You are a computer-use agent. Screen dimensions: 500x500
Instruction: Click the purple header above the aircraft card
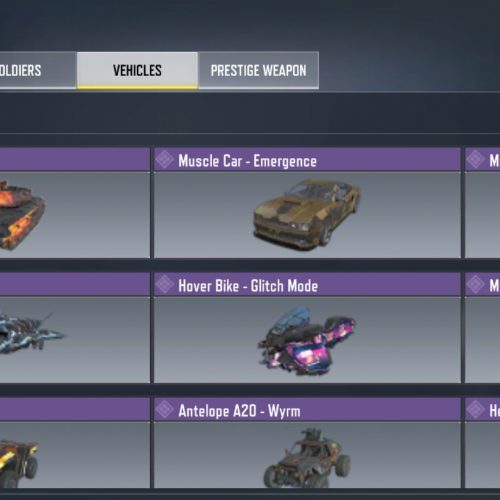point(75,285)
